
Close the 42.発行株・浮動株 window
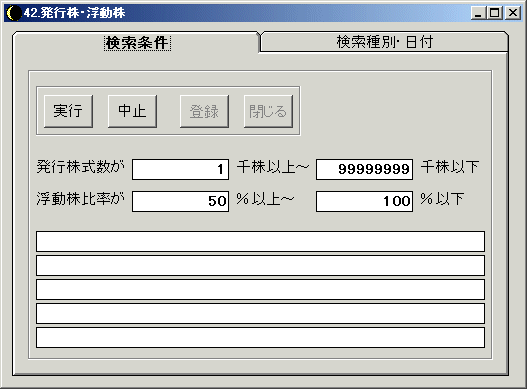pyautogui.click(x=513, y=13)
